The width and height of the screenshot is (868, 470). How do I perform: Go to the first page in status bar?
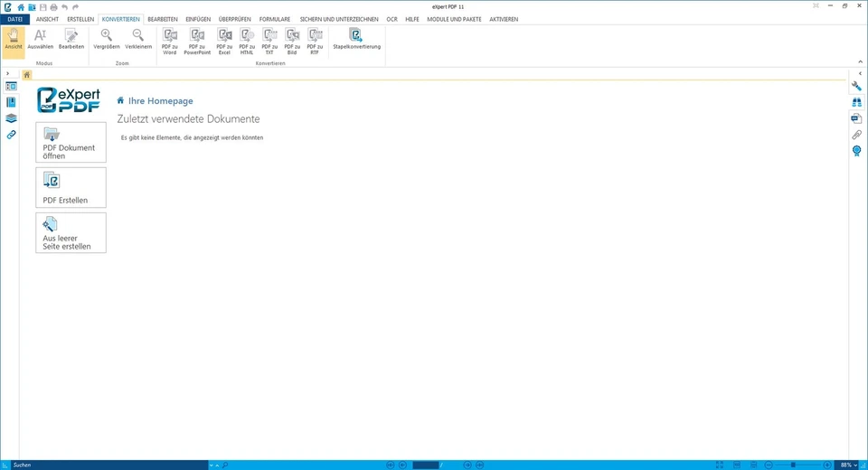tap(391, 465)
